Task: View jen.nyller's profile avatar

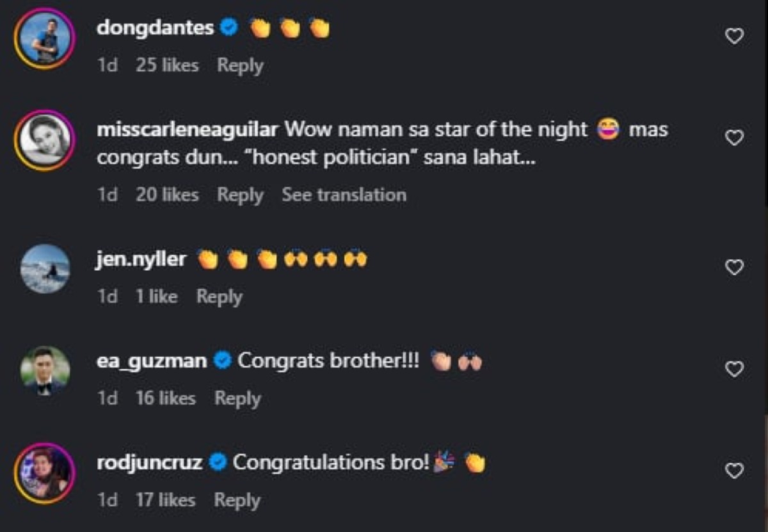Action: point(45,269)
